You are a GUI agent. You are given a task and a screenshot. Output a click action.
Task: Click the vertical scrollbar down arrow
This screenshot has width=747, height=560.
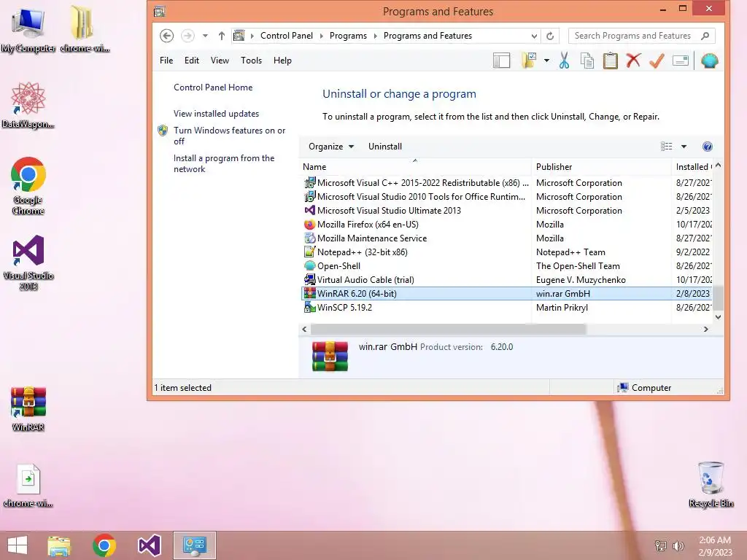click(x=718, y=317)
